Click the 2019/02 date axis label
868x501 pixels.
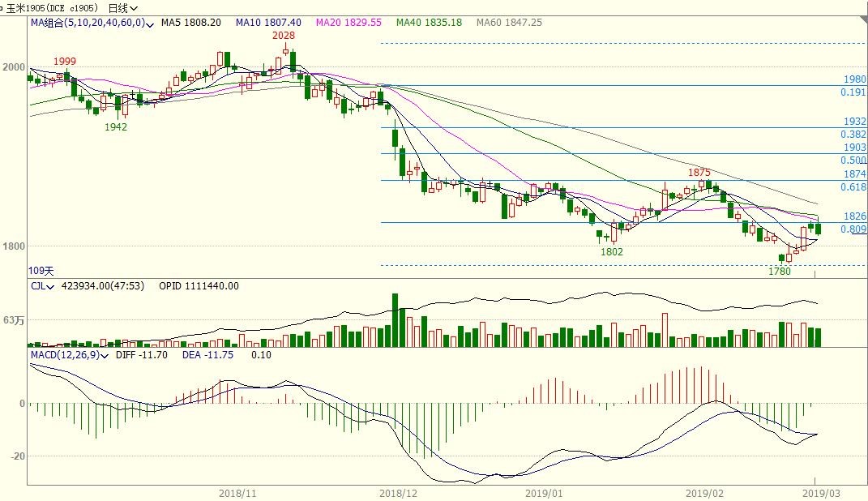(x=703, y=493)
